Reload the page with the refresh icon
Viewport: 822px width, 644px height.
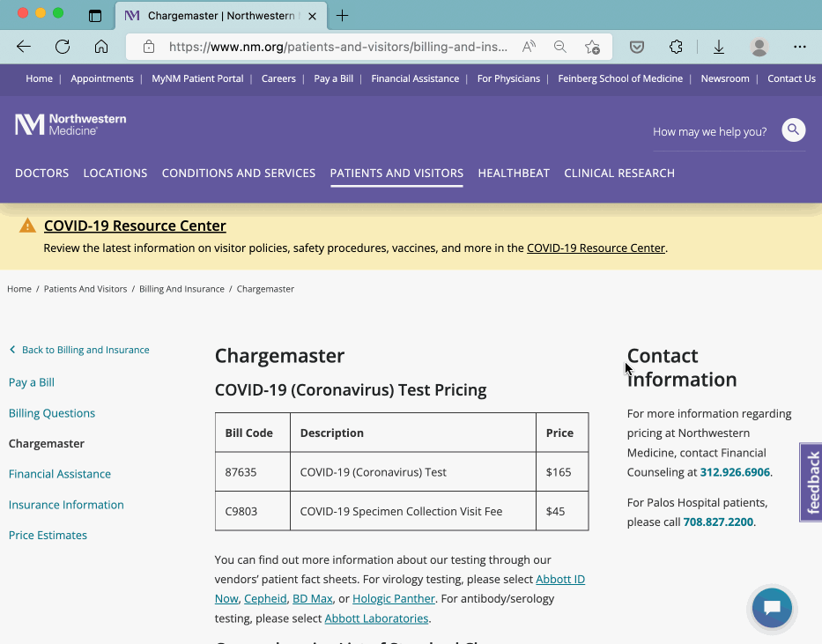(x=63, y=47)
